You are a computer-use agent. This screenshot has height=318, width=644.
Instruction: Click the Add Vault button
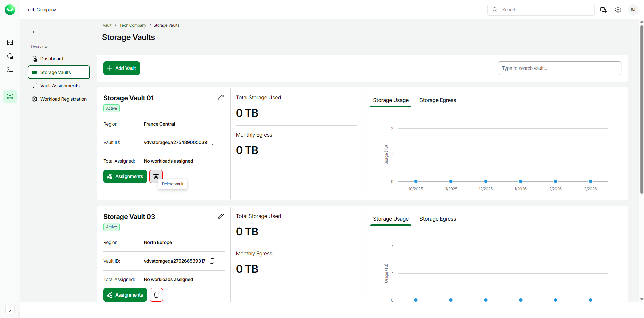tap(121, 68)
